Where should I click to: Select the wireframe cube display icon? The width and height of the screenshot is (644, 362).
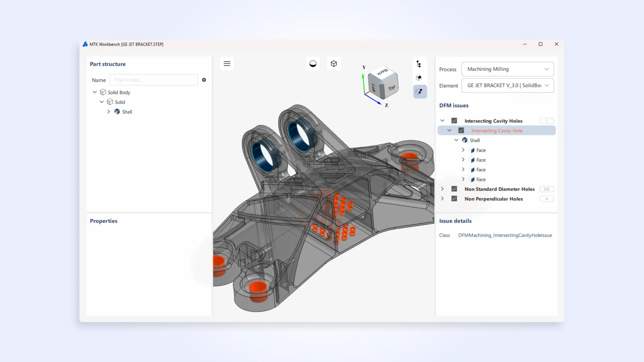[x=334, y=63]
